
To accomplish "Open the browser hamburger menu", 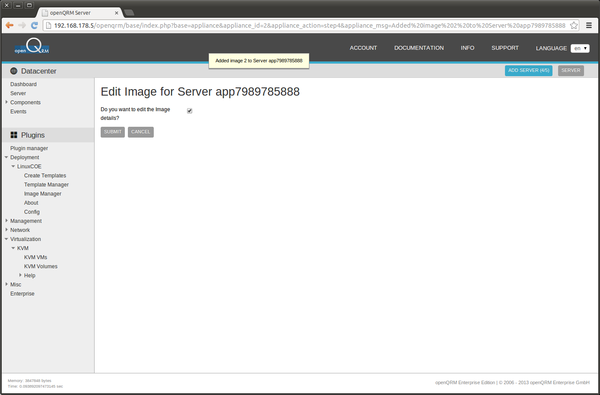I will pyautogui.click(x=589, y=26).
